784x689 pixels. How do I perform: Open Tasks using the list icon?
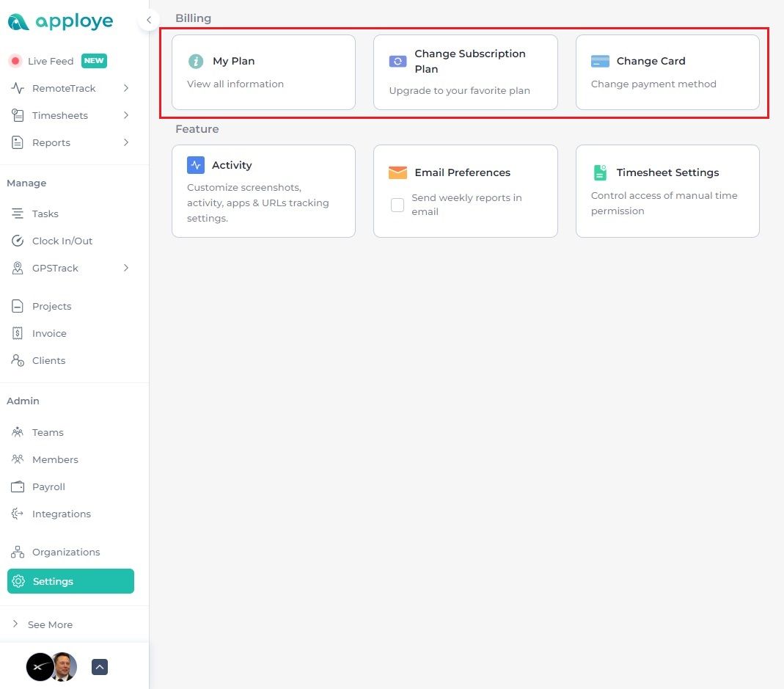(x=16, y=214)
